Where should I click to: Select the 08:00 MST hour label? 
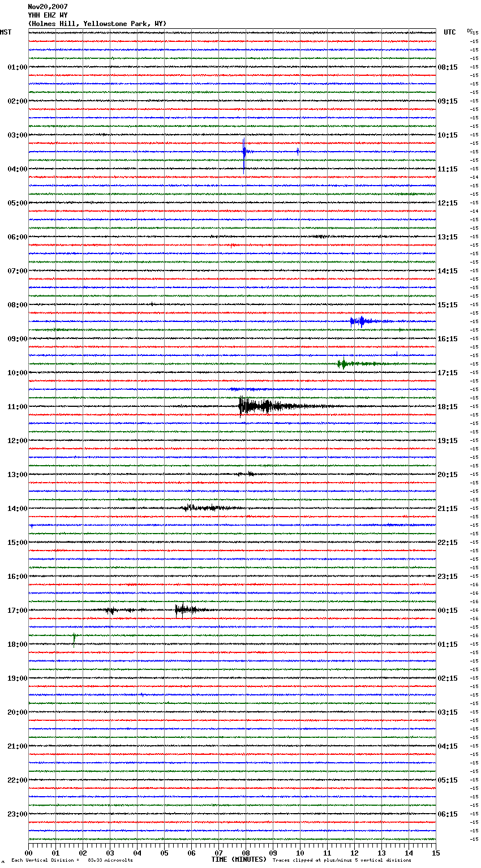[17, 305]
